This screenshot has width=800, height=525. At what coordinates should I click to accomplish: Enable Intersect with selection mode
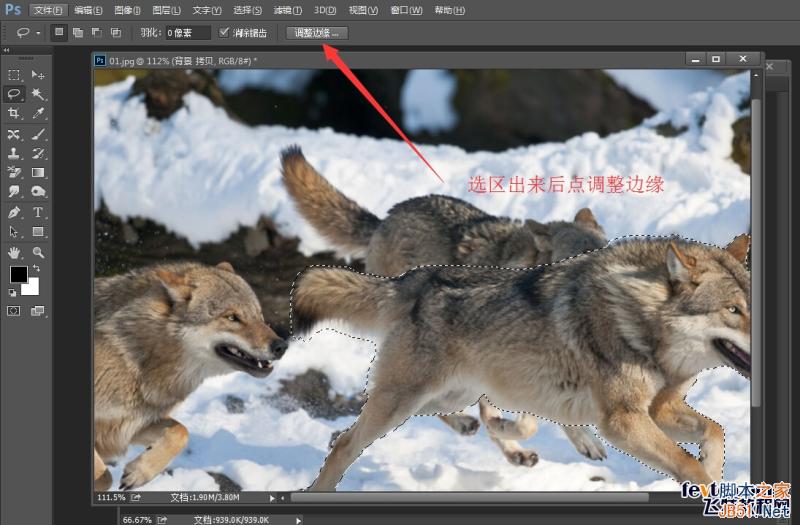[x=116, y=32]
